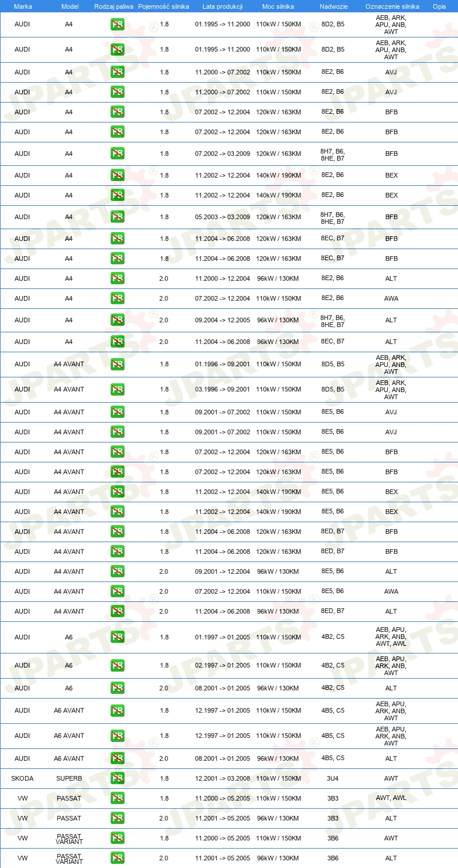The width and height of the screenshot is (458, 868).
Task: Click the Rodzaj paliwa column header
Action: point(114,6)
